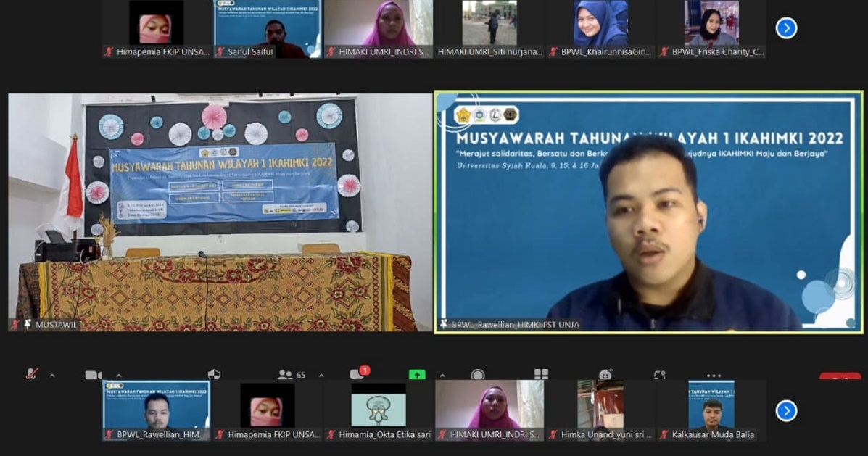Show next participants in the bottom strip

786,411
